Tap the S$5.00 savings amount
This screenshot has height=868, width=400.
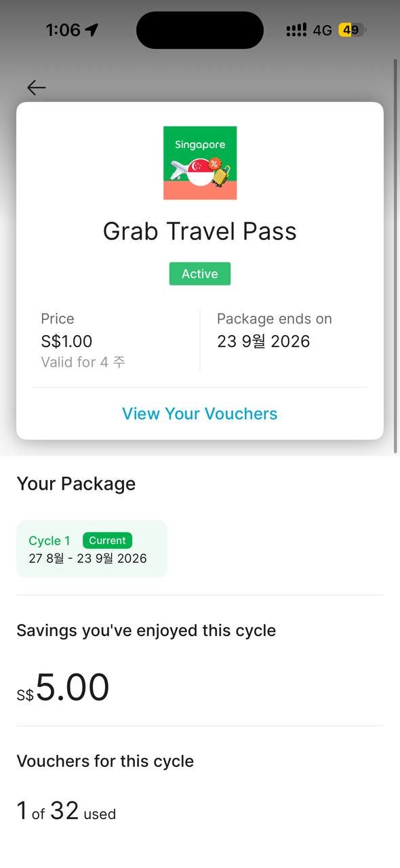coord(63,687)
